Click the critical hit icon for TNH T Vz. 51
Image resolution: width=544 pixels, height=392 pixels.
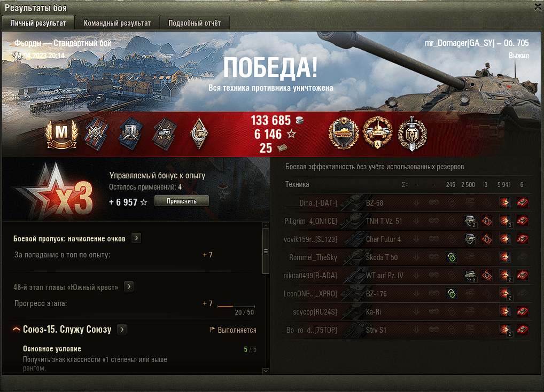[487, 221]
